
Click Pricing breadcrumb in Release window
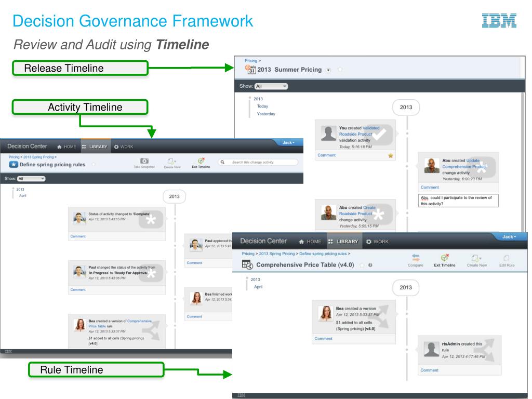[x=251, y=61]
